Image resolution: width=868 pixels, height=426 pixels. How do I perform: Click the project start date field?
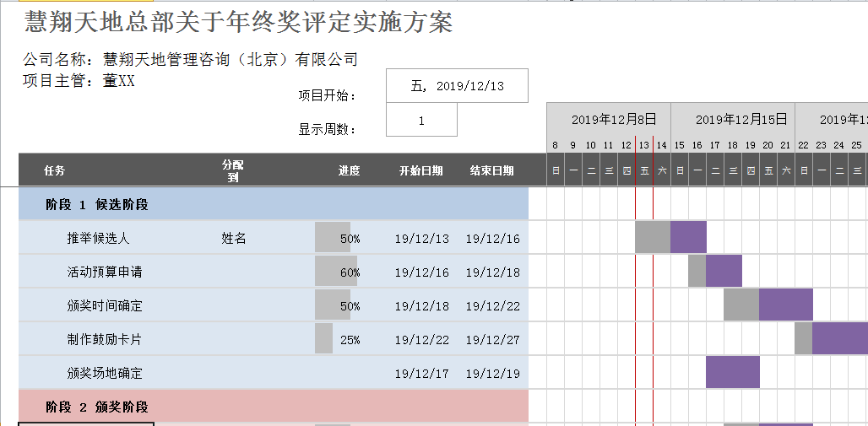tap(457, 86)
